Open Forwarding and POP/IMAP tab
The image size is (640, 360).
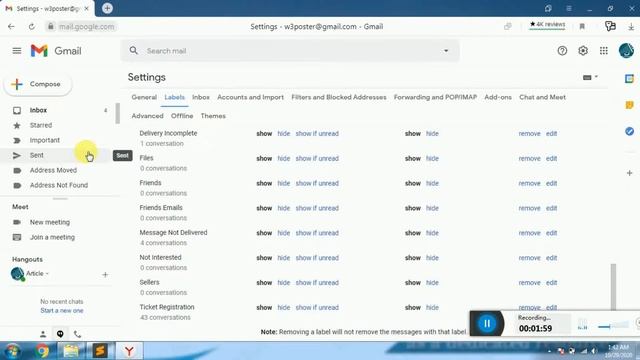[435, 97]
